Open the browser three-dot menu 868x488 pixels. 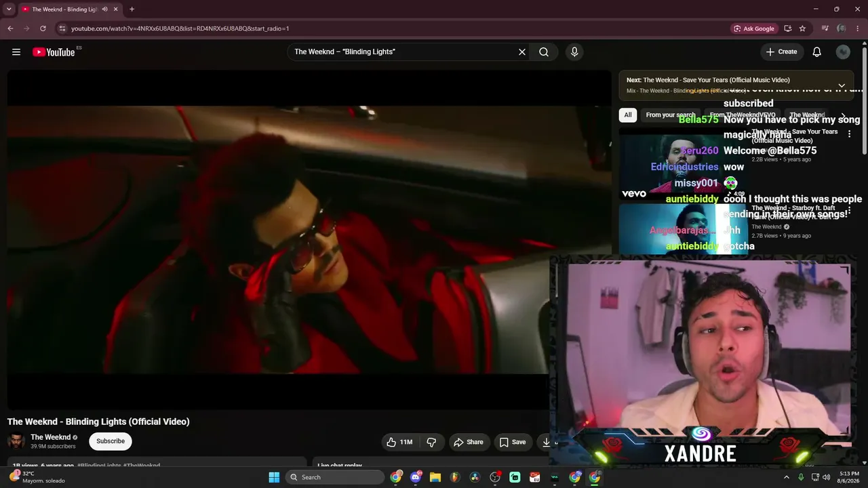pos(857,28)
